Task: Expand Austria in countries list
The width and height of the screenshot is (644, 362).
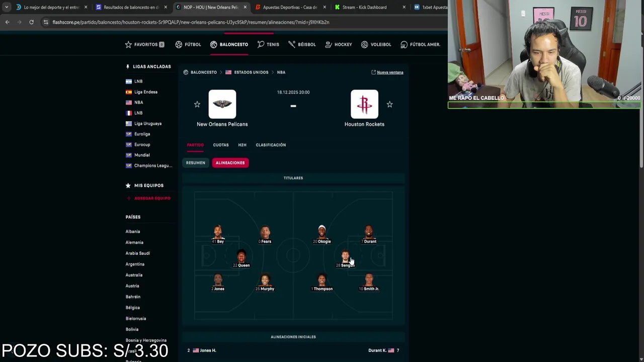Action: pos(132,286)
